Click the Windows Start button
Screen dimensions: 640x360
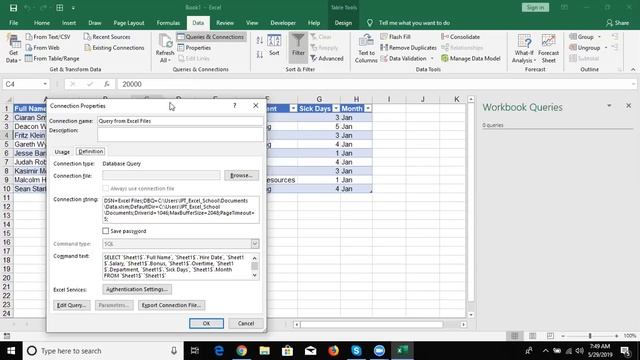click(x=11, y=351)
